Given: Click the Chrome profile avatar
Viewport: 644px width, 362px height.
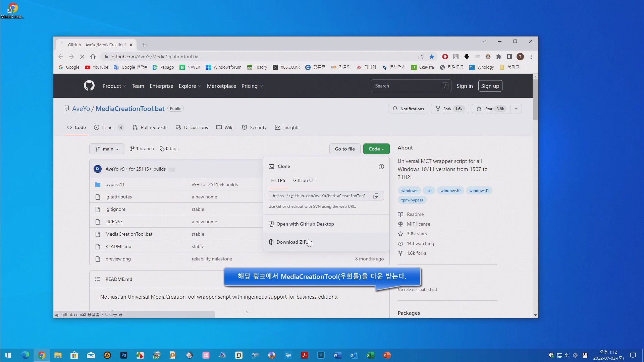Looking at the screenshot, I should [x=520, y=57].
